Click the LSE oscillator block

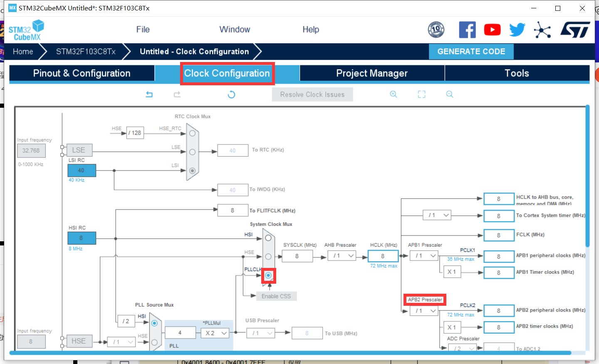[x=79, y=150]
